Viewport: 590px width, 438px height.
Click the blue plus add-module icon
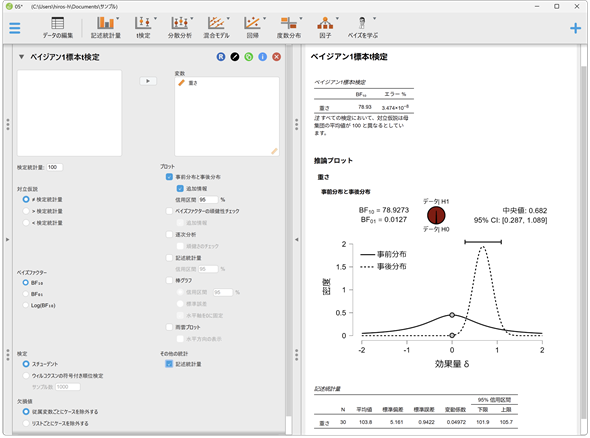point(575,28)
